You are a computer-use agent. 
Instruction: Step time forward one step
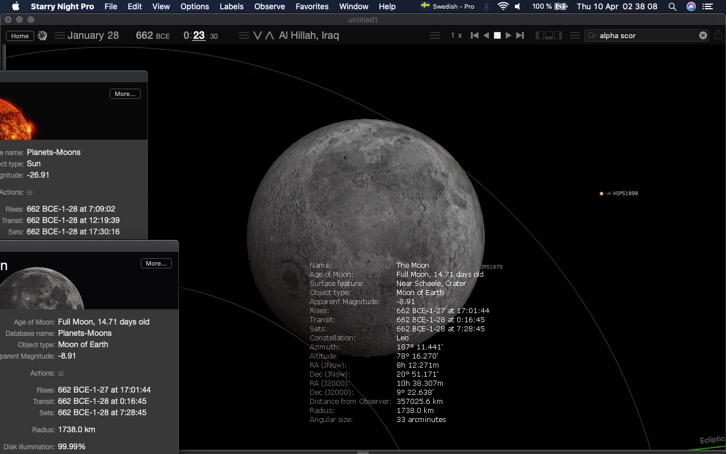(x=520, y=36)
